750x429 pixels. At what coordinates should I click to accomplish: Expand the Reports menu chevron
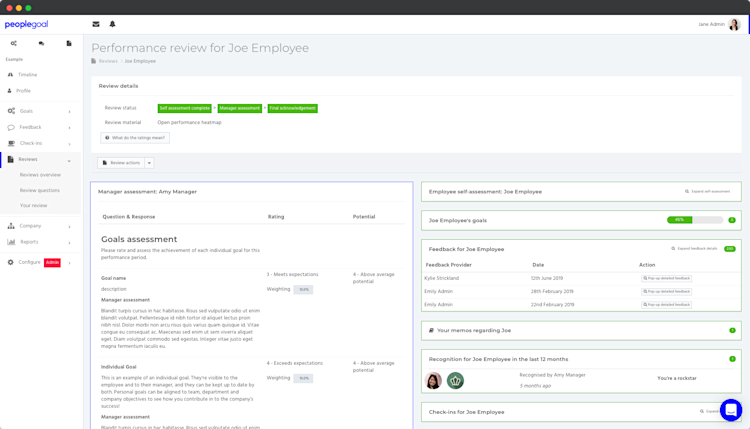click(x=69, y=242)
